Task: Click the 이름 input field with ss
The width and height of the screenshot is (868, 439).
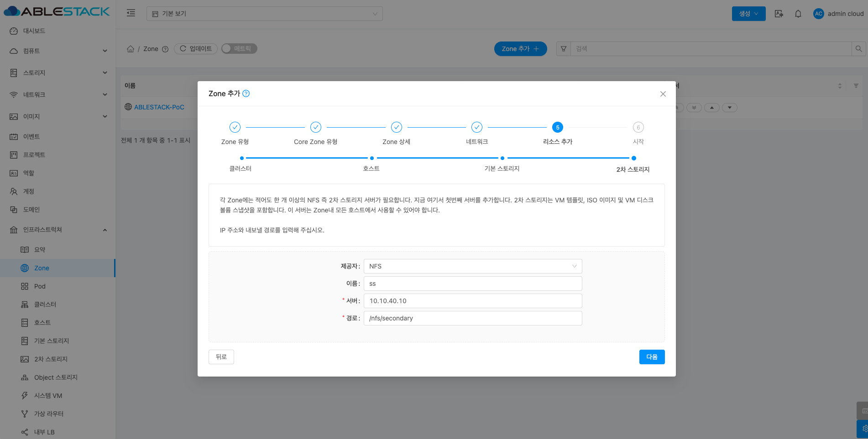Action: coord(473,284)
